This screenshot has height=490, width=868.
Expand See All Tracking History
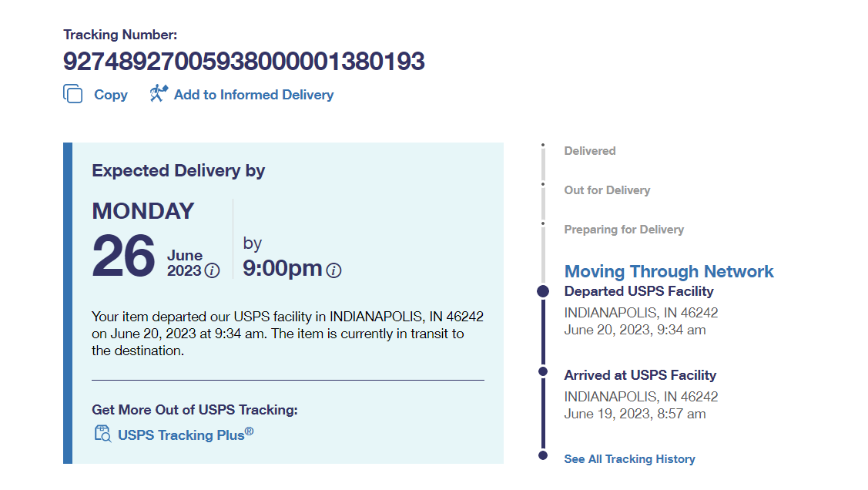coord(629,459)
